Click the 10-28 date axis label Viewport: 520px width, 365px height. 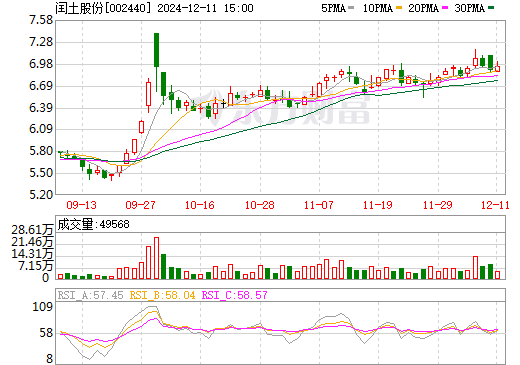point(259,205)
